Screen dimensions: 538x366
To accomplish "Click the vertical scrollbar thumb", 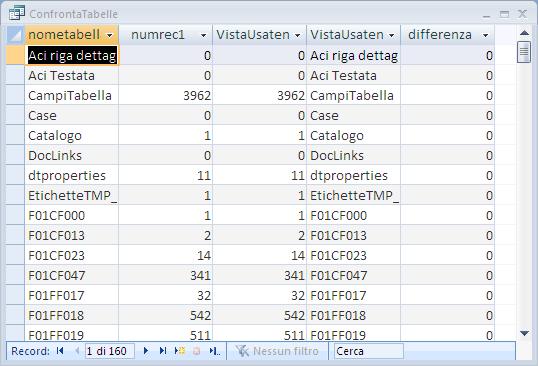I will click(524, 52).
